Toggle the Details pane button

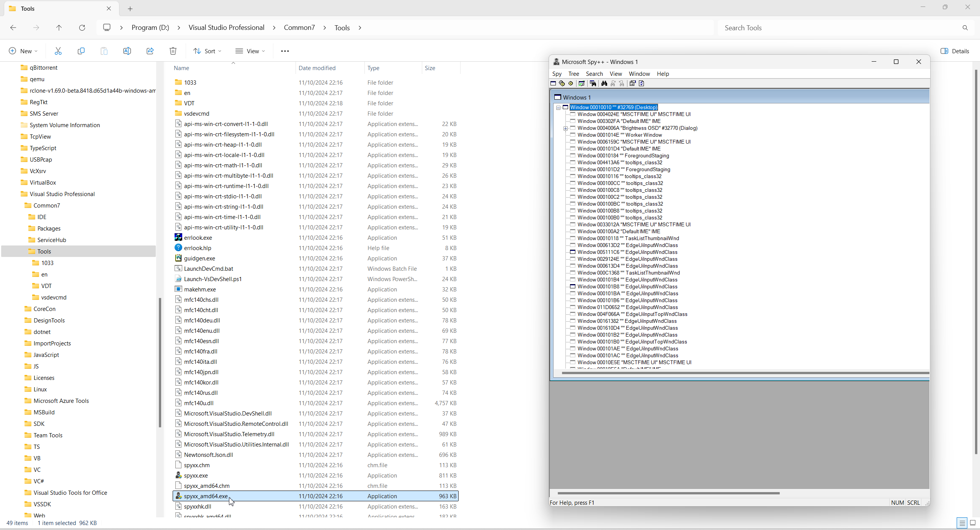coord(955,51)
